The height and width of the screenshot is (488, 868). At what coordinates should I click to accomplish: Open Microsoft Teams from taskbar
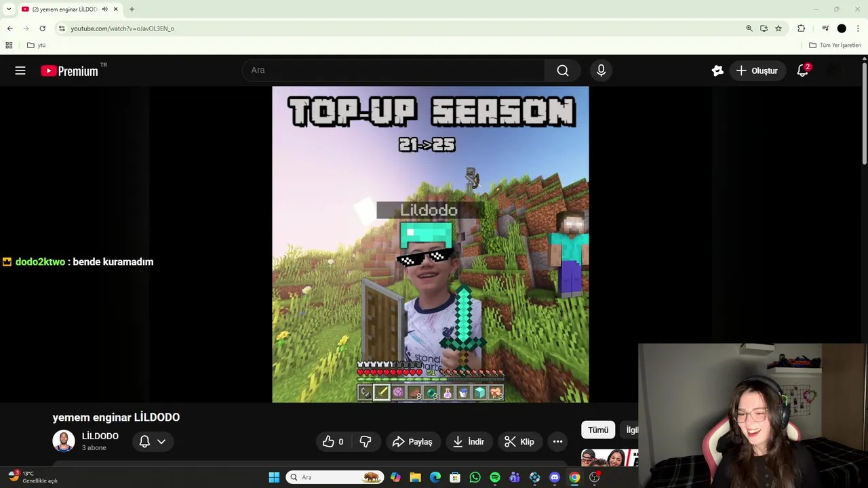coord(515,477)
